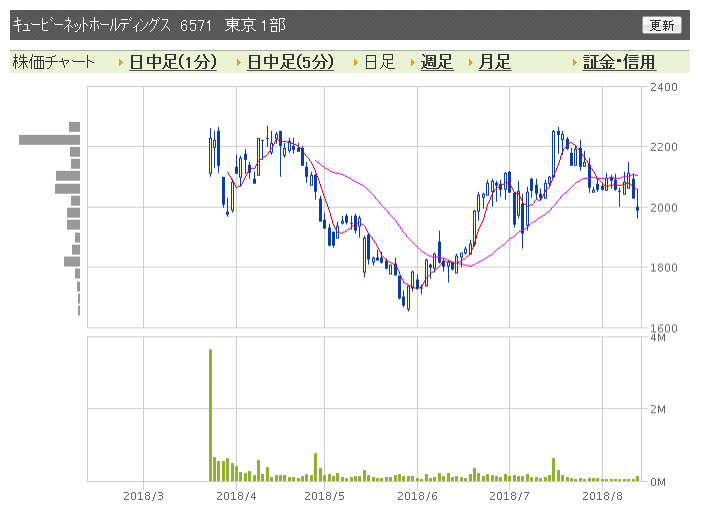The image size is (702, 526).
Task: Click the stock code 6571
Action: [196, 26]
